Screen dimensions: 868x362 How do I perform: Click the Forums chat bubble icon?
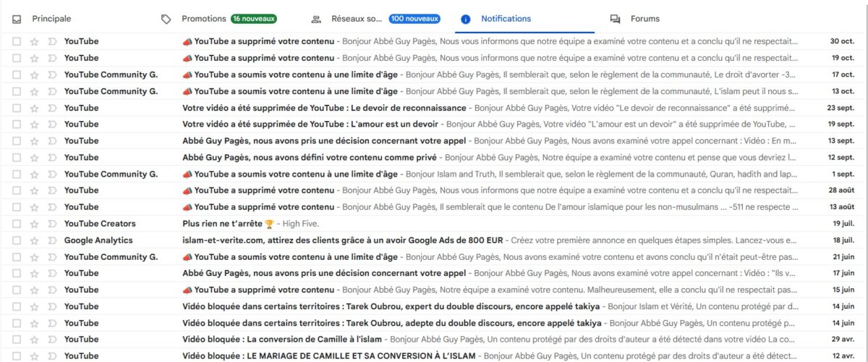click(x=615, y=20)
